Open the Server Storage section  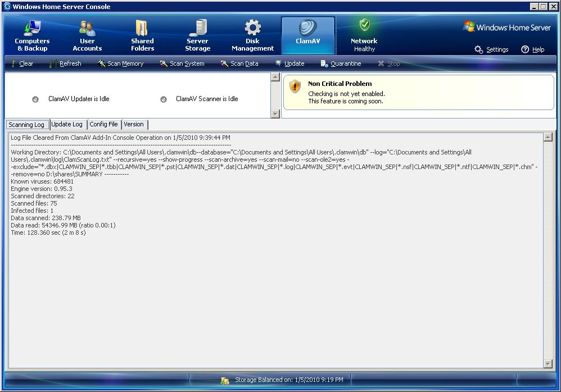[x=197, y=36]
